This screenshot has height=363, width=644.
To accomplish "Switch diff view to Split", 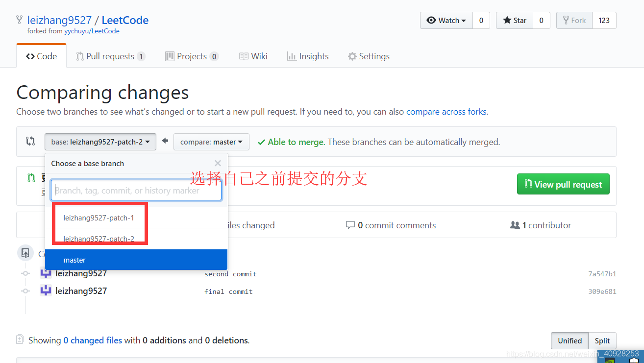I will click(602, 340).
